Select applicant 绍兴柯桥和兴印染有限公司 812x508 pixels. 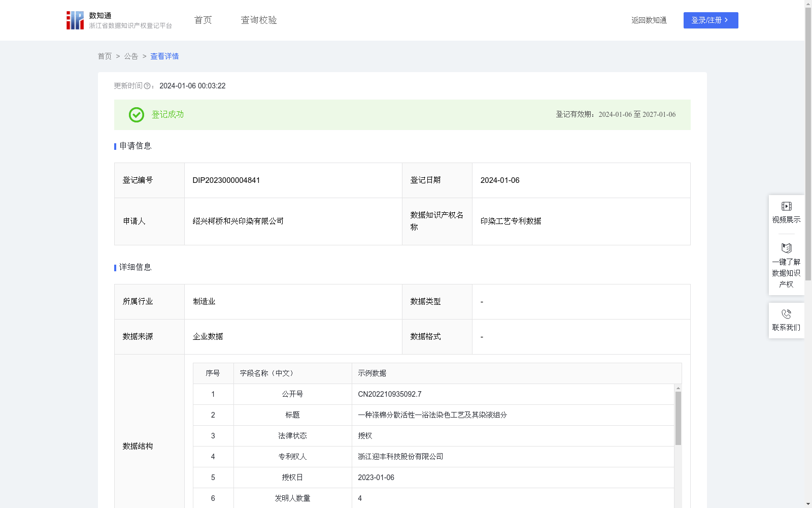click(238, 221)
